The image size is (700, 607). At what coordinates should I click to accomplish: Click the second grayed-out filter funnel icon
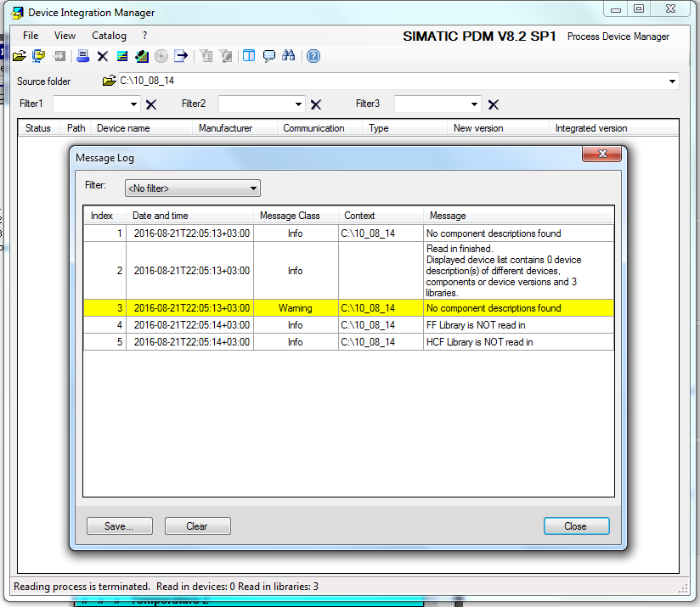pos(226,56)
